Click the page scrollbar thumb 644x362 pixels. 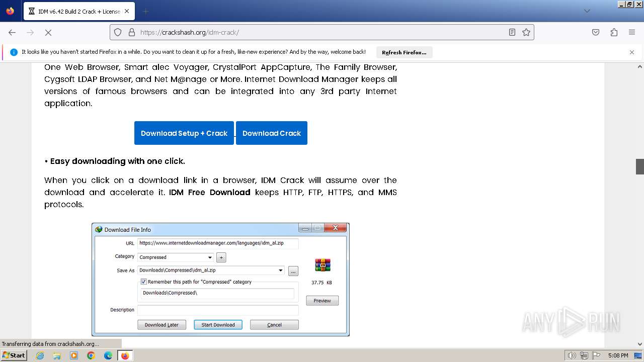[x=639, y=166]
